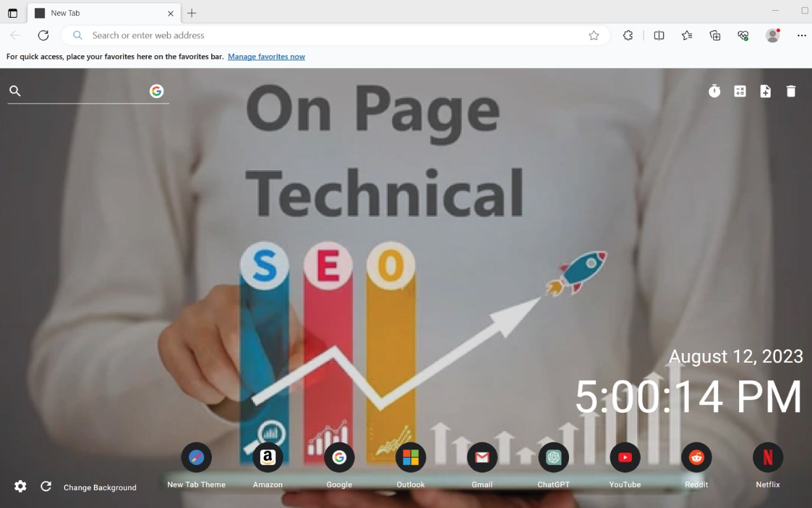Viewport: 812px width, 508px height.
Task: Open the Netflix shortcut
Action: point(768,457)
